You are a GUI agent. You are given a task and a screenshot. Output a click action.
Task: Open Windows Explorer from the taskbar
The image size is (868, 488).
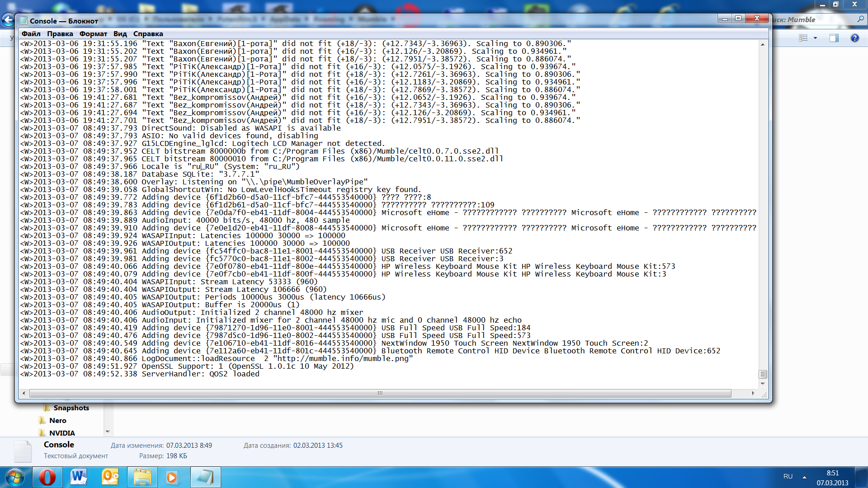(x=142, y=477)
